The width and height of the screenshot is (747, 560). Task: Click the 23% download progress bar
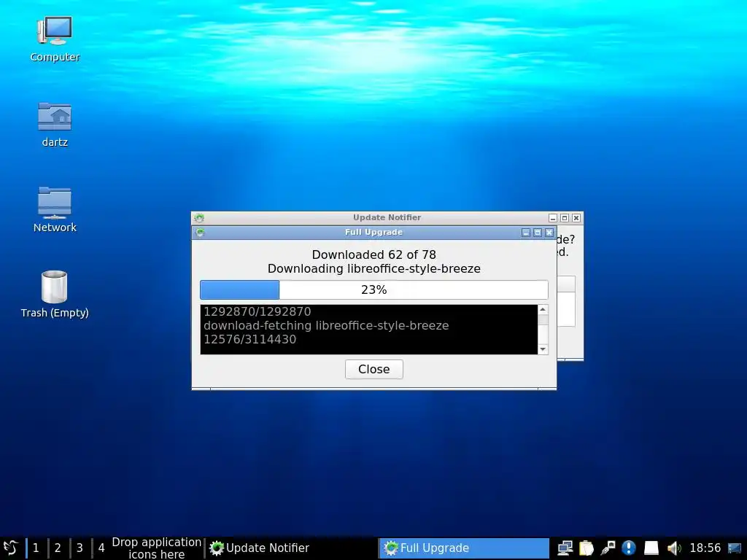pos(374,289)
